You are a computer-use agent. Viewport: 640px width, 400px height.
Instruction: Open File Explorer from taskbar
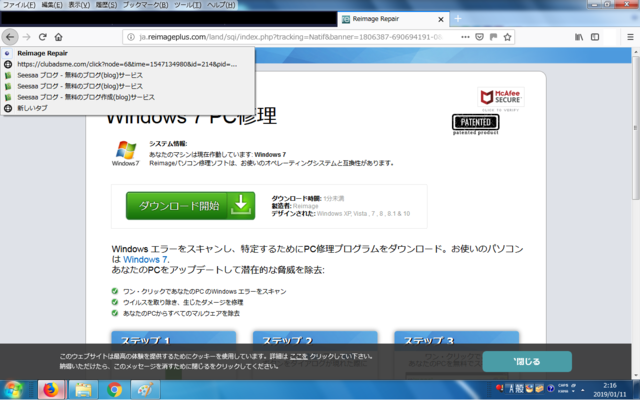coord(83,390)
